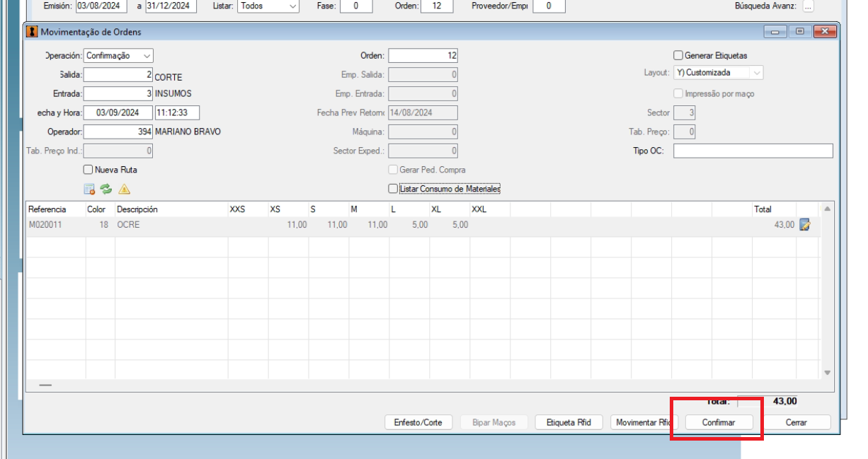Click the Operador number field
This screenshot has height=459, width=868.
click(118, 132)
